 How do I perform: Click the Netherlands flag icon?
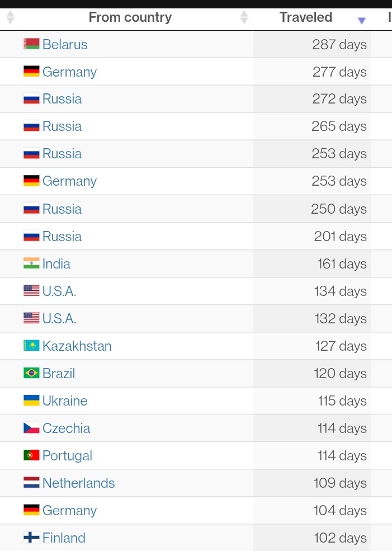tap(31, 483)
